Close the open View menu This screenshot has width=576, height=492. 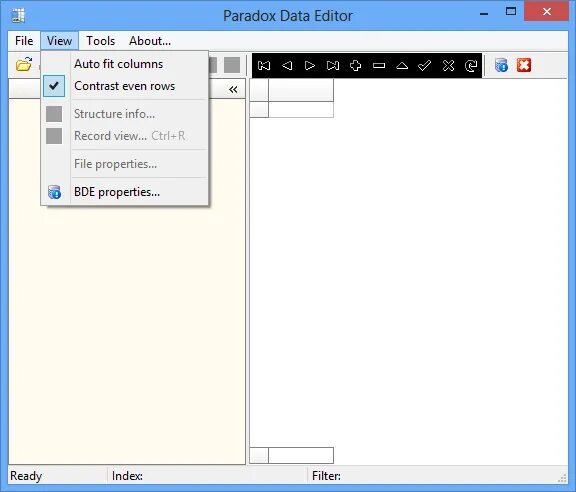[59, 41]
